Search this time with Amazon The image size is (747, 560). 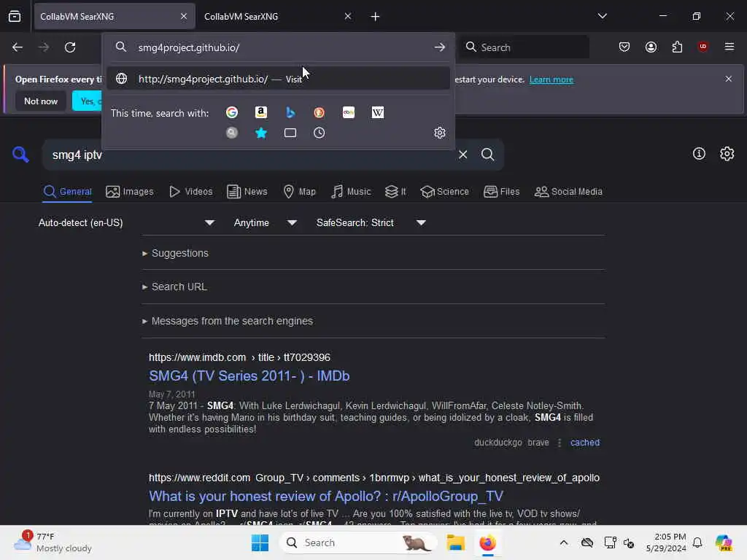pyautogui.click(x=261, y=112)
